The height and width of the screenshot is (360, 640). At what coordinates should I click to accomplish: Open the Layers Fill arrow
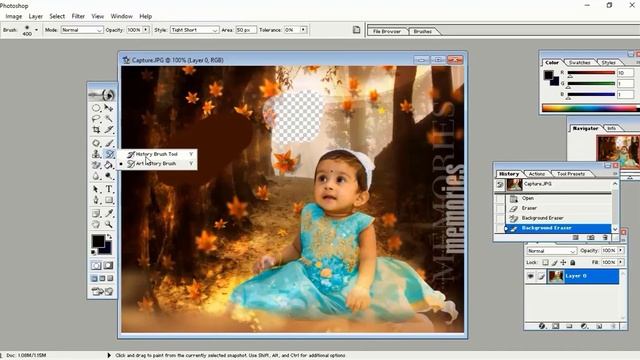pos(621,262)
